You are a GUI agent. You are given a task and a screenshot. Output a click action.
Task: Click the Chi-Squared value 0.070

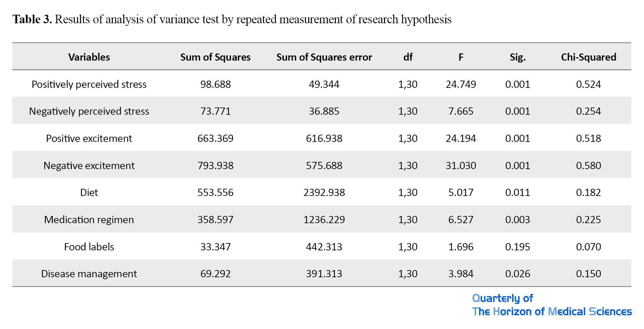coord(589,247)
